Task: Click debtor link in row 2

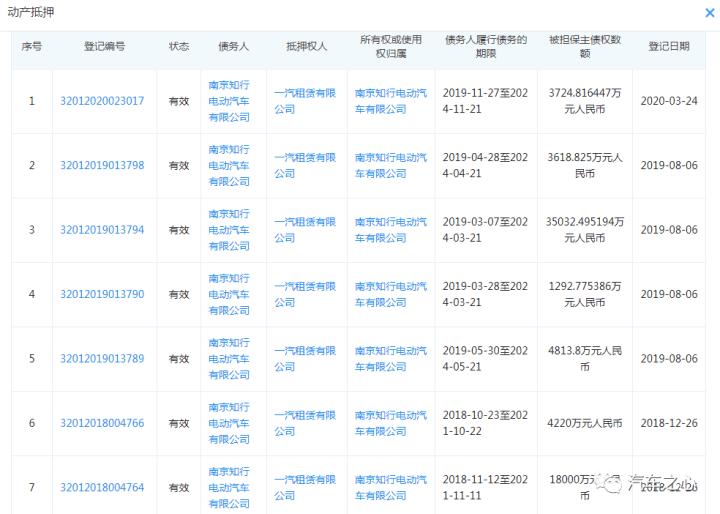Action: [x=229, y=165]
